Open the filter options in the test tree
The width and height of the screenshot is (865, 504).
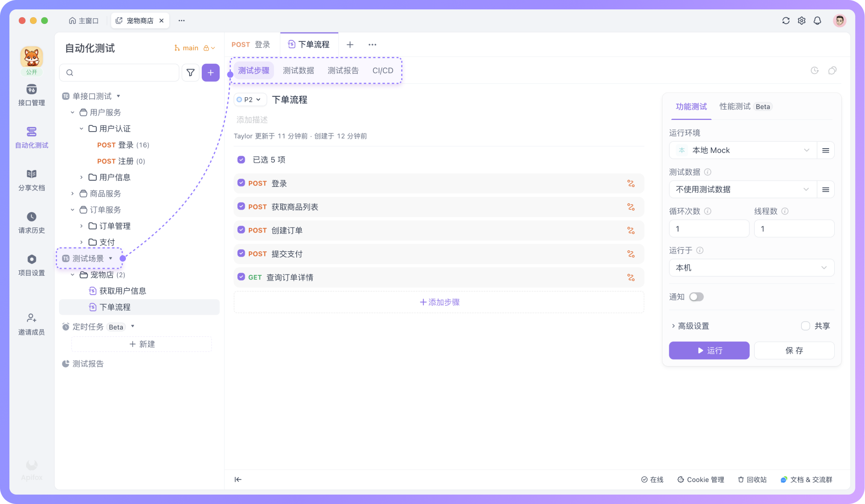190,72
